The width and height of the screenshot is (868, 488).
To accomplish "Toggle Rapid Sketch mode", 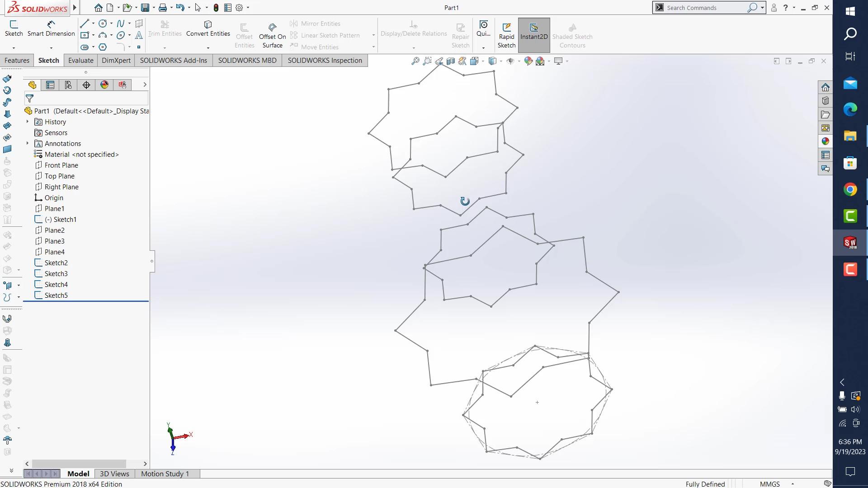I will tap(506, 35).
